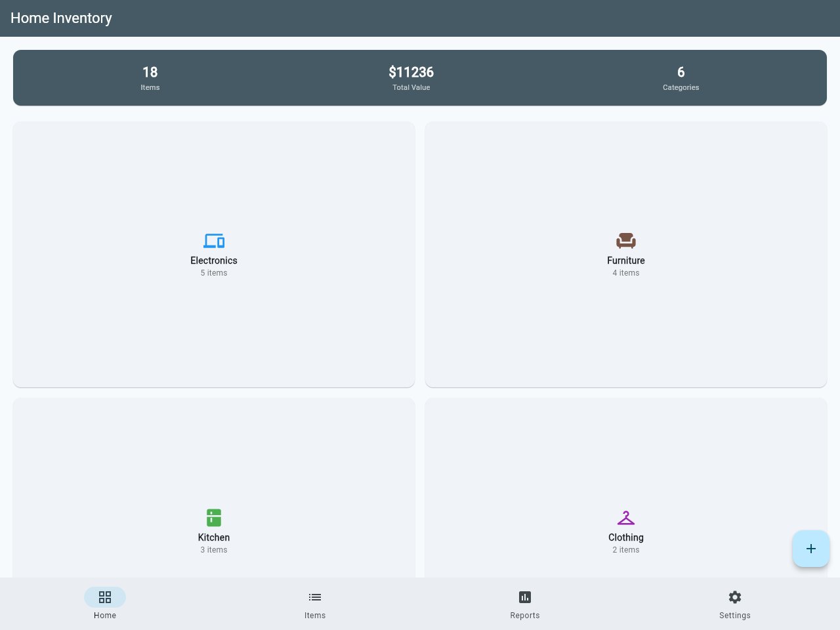Click the categories count "6"

tap(681, 72)
